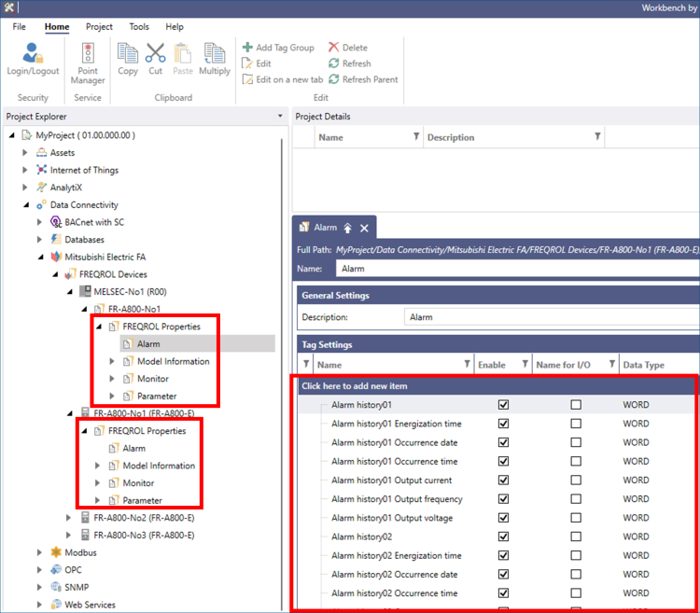This screenshot has width=700, height=613.
Task: Select the AnalytiX node icon
Action: point(41,188)
